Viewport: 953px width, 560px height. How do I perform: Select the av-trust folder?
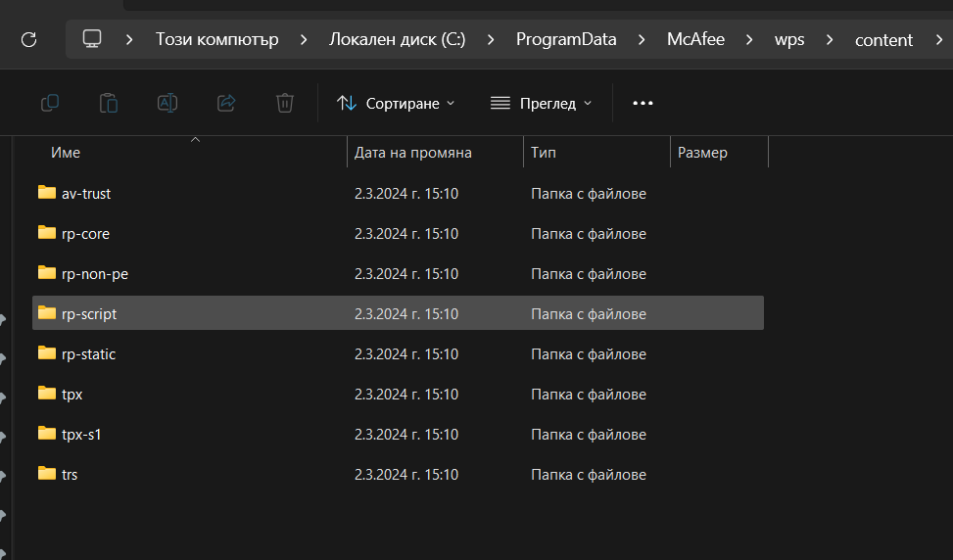coord(86,194)
